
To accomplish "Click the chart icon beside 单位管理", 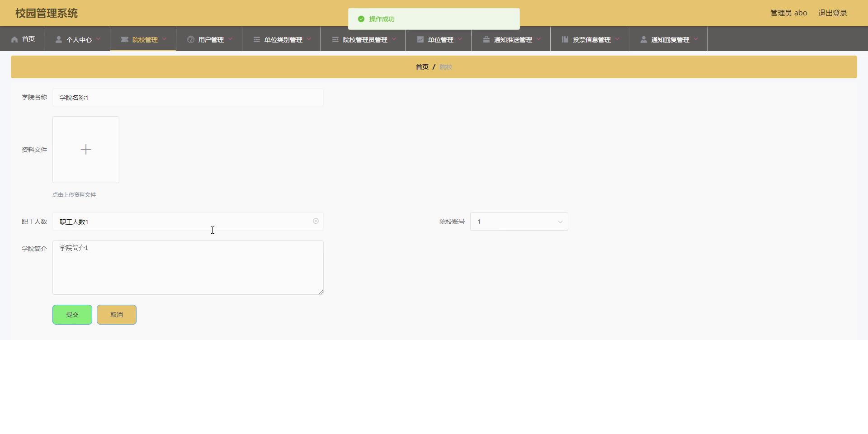I will pyautogui.click(x=420, y=40).
